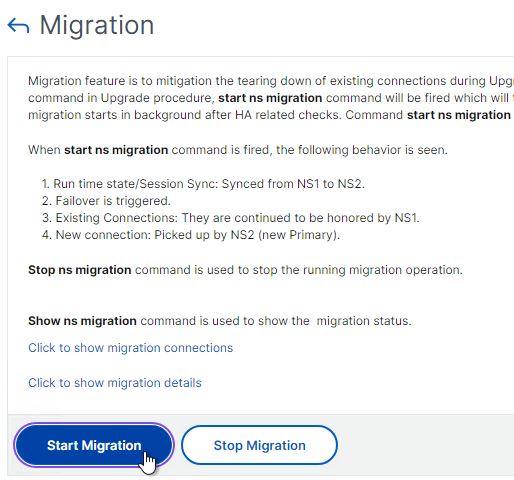This screenshot has height=480, width=514.
Task: Click the Migration page heading
Action: pos(97,25)
